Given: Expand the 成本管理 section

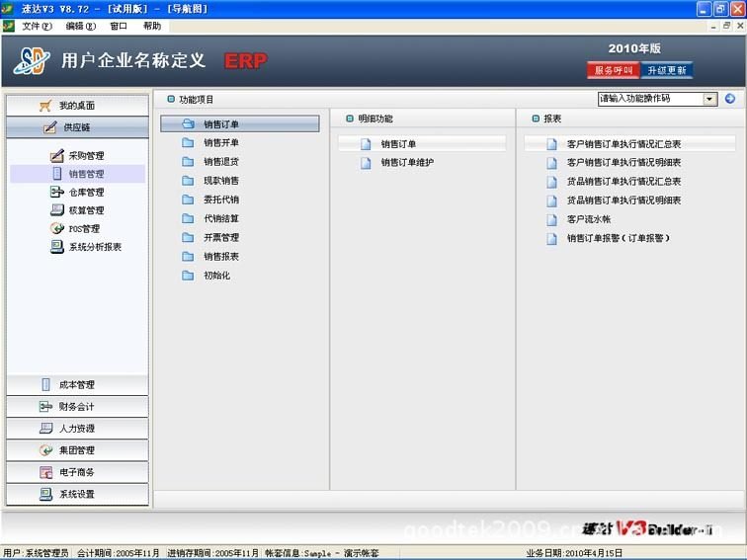Looking at the screenshot, I should (x=77, y=385).
